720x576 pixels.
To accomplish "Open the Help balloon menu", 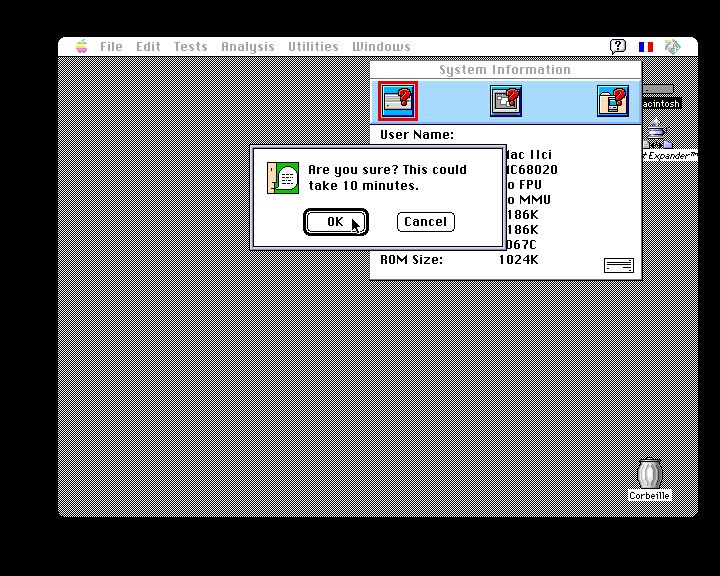I will 618,47.
